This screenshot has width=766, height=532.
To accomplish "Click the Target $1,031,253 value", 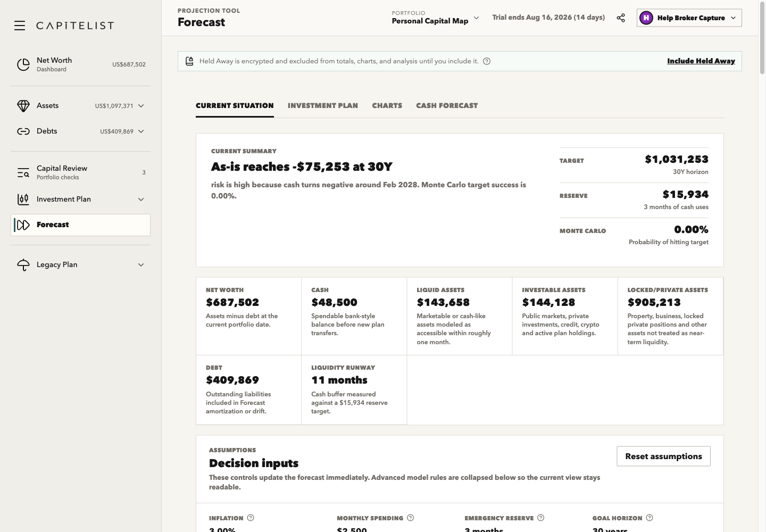I will (x=677, y=159).
